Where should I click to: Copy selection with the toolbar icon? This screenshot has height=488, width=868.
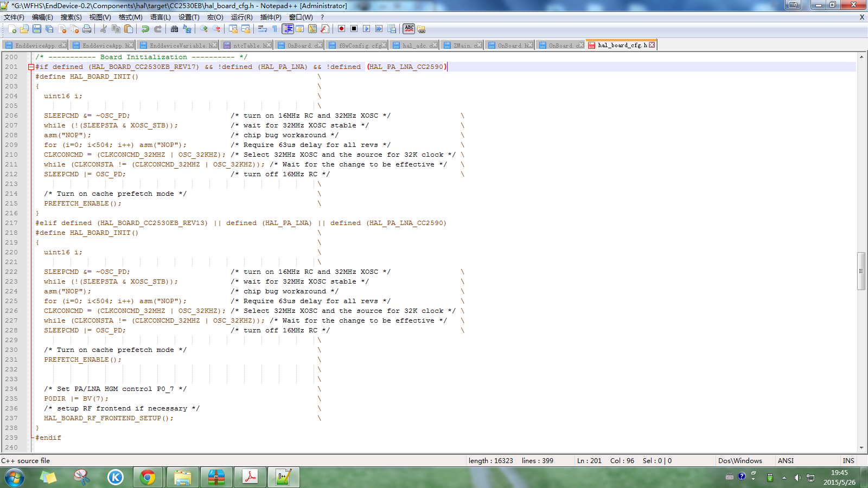(116, 29)
